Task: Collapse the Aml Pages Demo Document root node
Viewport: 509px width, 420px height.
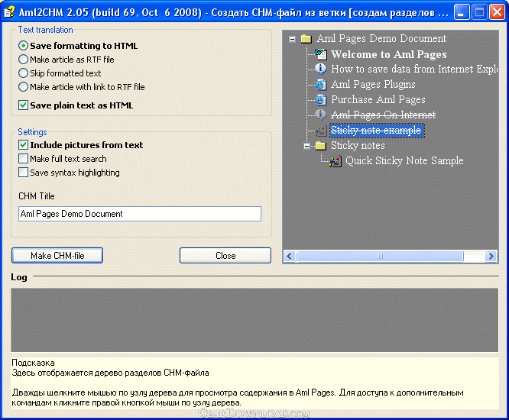Action: click(x=292, y=39)
